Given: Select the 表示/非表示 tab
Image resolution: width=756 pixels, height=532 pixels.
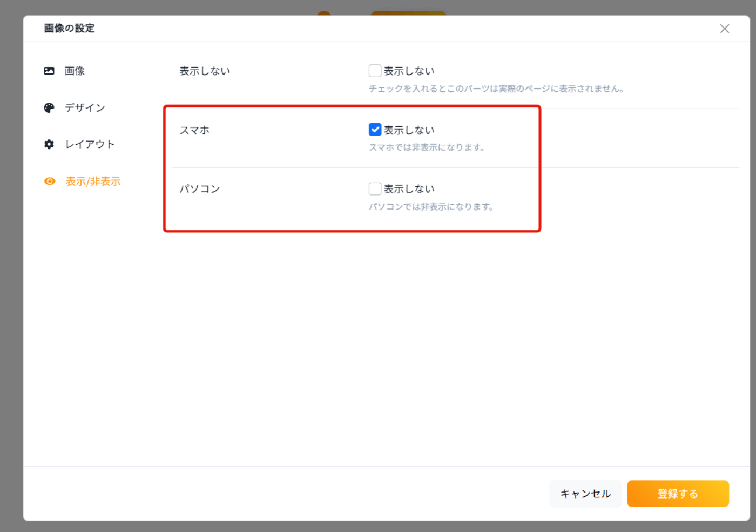Looking at the screenshot, I should (x=93, y=181).
